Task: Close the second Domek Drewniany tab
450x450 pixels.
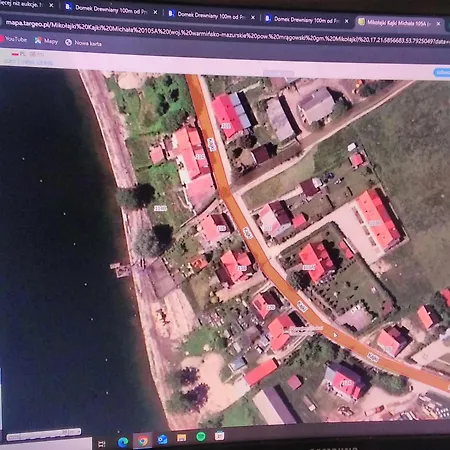Action: point(253,17)
